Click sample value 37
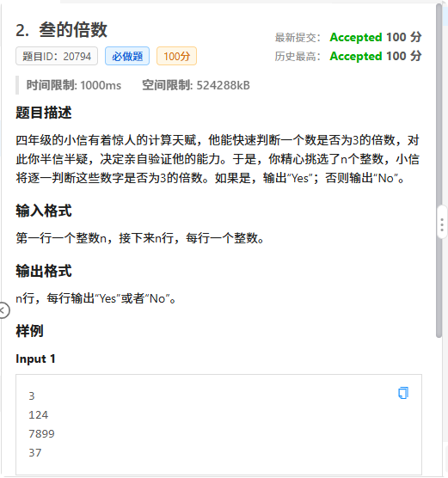 [35, 453]
